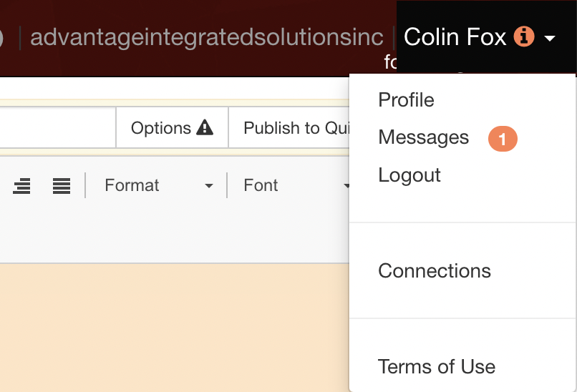Click the orange Messages notification badge
Image resolution: width=577 pixels, height=392 pixels.
(x=502, y=139)
